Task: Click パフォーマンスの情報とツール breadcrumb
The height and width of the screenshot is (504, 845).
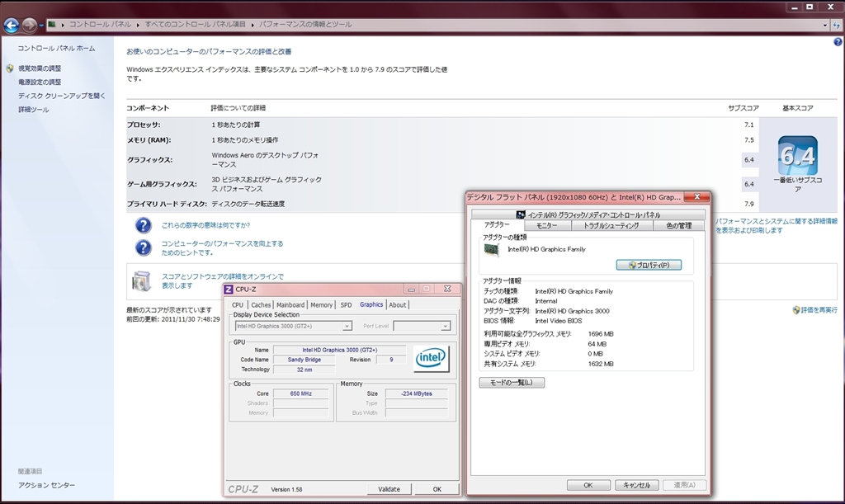Action: click(305, 25)
